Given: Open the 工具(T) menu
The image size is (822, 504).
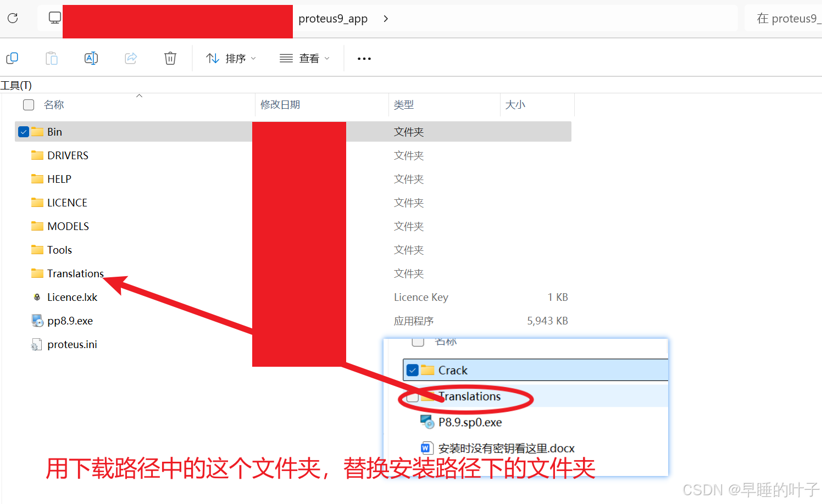Looking at the screenshot, I should click(x=16, y=86).
